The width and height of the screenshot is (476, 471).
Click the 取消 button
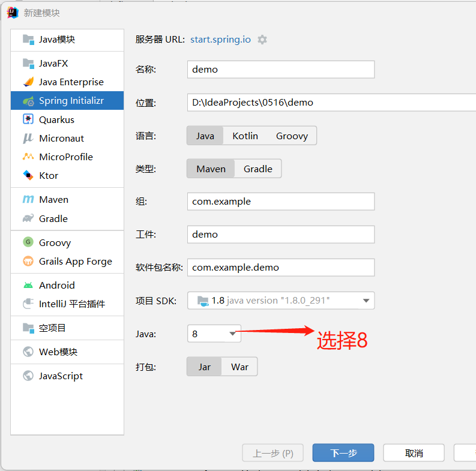[414, 453]
